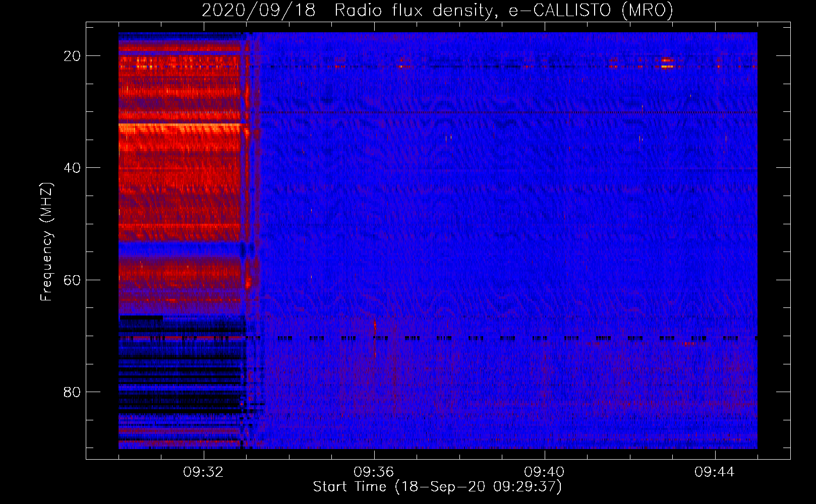Image resolution: width=816 pixels, height=504 pixels.
Task: Click the frequency tick label '20'
Action: (72, 56)
